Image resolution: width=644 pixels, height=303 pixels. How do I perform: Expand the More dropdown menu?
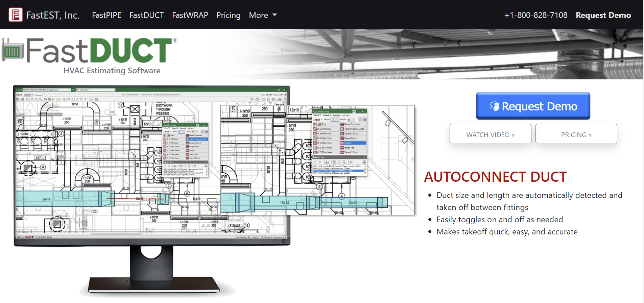tap(263, 15)
